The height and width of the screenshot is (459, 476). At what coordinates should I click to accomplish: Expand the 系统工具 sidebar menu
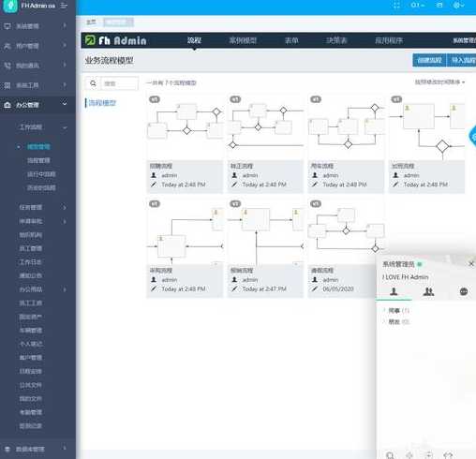[37, 85]
